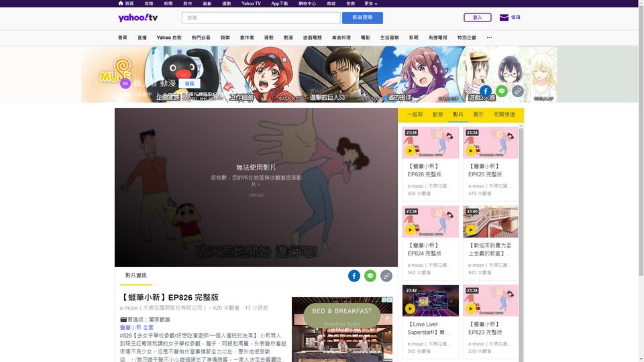The image size is (644, 362).
Task: Go to 美食料理 in category navigation
Action: pyautogui.click(x=341, y=38)
